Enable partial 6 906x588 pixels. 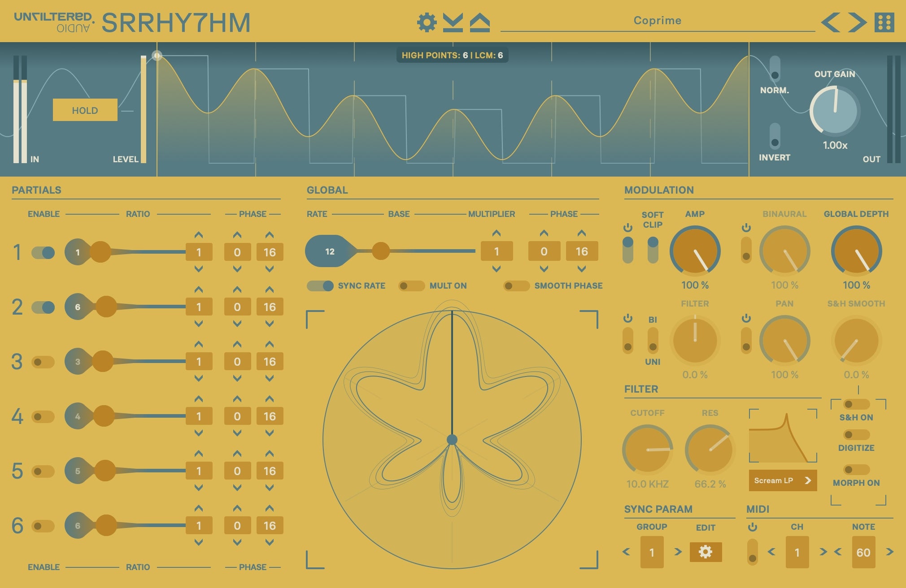coord(44,526)
